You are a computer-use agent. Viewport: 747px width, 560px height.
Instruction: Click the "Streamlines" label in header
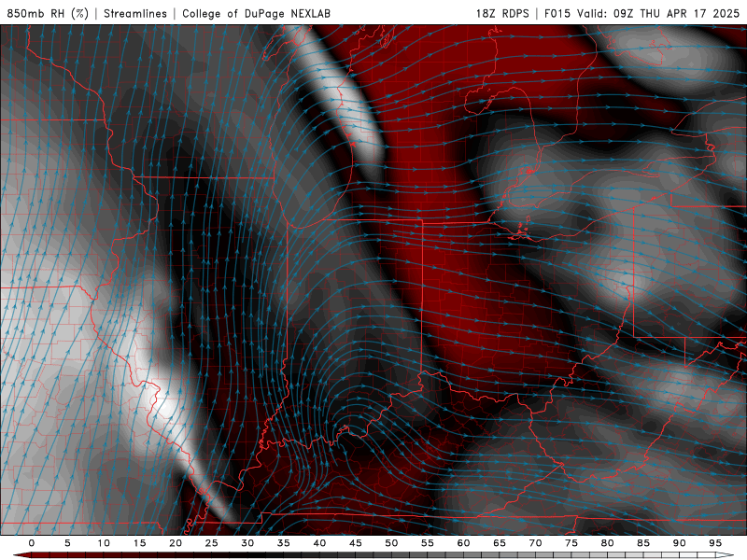click(x=135, y=13)
